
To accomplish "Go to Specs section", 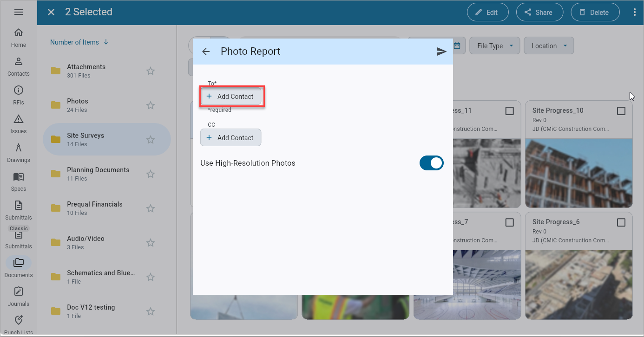I will click(19, 182).
